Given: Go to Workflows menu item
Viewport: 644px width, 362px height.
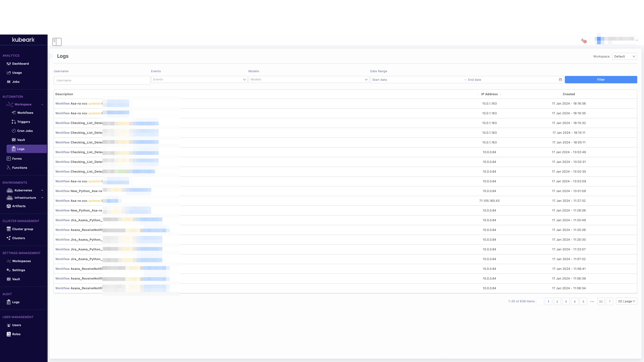Looking at the screenshot, I should pos(25,113).
